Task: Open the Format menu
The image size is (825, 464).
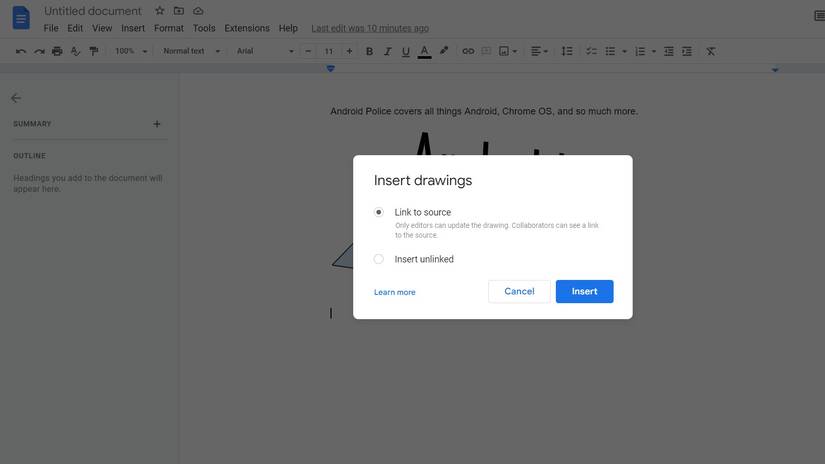Action: pos(168,28)
